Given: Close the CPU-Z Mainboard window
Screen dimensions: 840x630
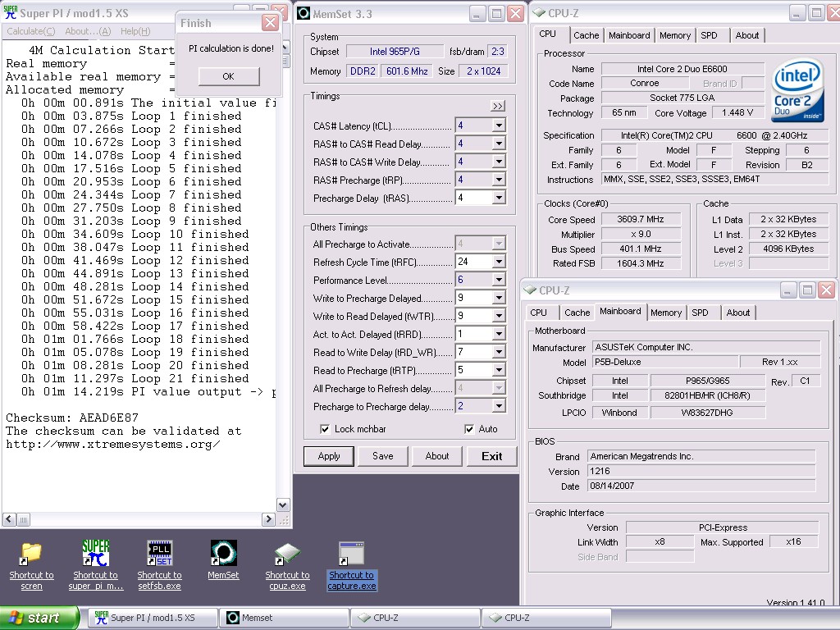Looking at the screenshot, I should pyautogui.click(x=827, y=290).
